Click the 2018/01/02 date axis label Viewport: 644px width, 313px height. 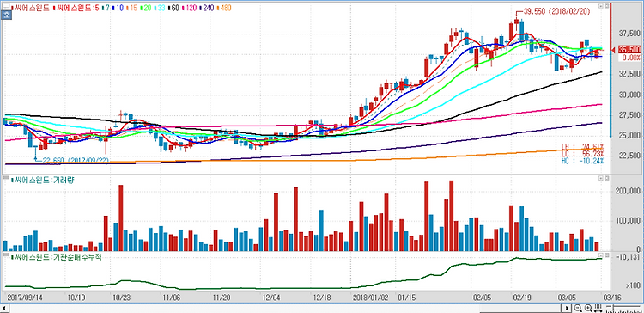369,297
